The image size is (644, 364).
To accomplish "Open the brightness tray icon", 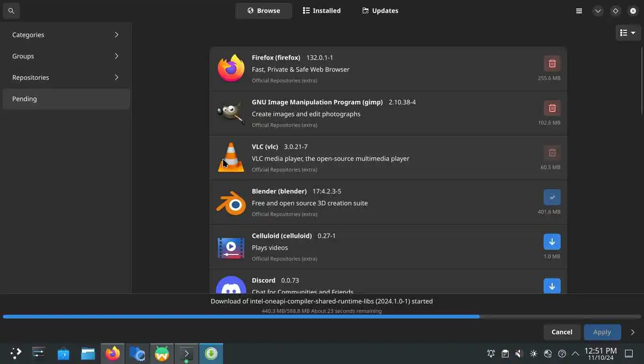I will (534, 354).
